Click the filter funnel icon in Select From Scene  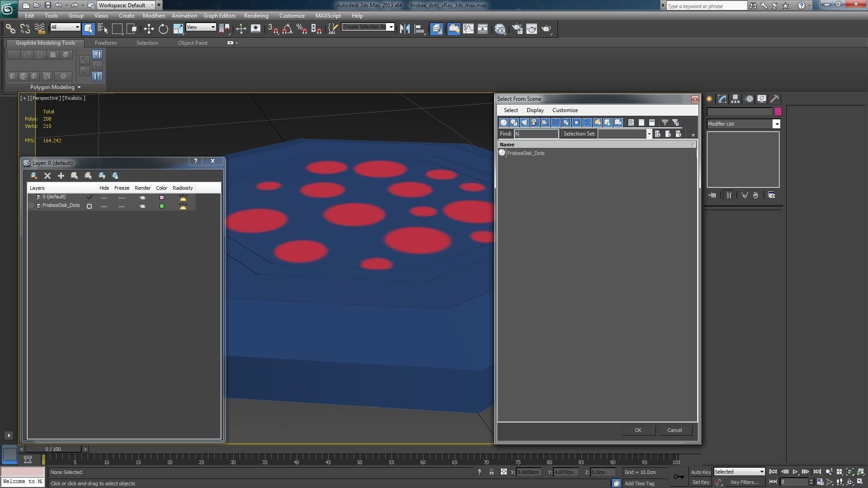665,122
